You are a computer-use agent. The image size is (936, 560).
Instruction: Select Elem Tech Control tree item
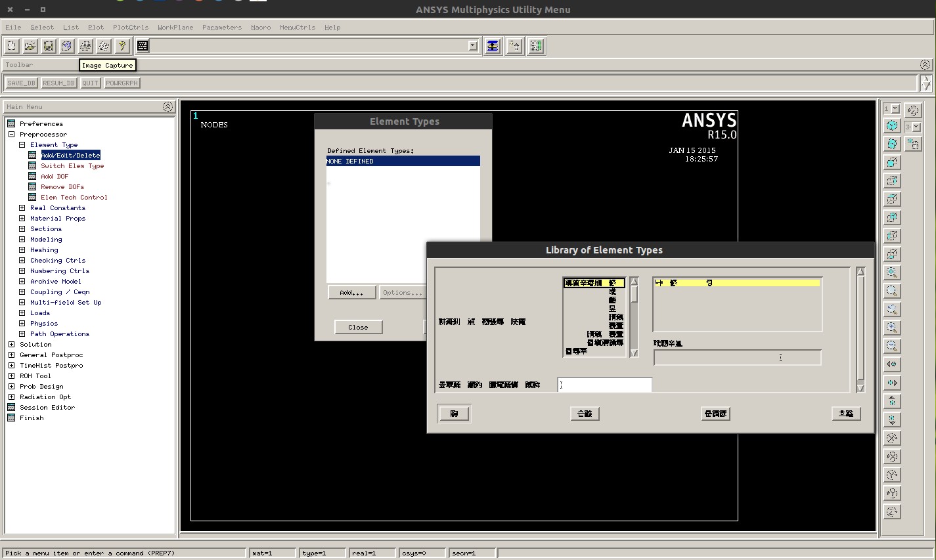(x=74, y=197)
